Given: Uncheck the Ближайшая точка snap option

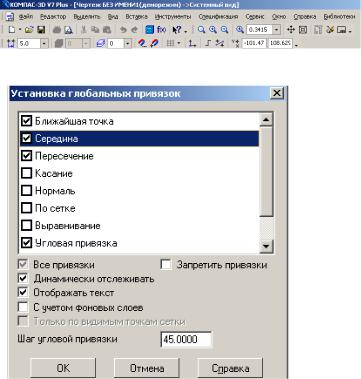Looking at the screenshot, I should click(26, 121).
